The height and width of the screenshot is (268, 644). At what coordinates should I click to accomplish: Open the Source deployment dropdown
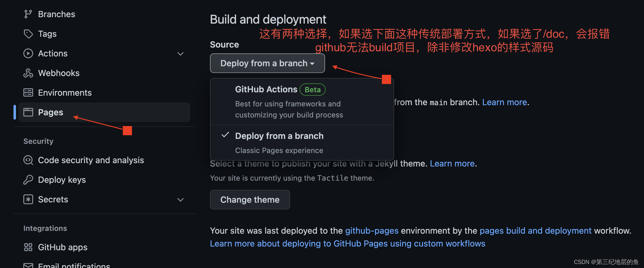(267, 63)
